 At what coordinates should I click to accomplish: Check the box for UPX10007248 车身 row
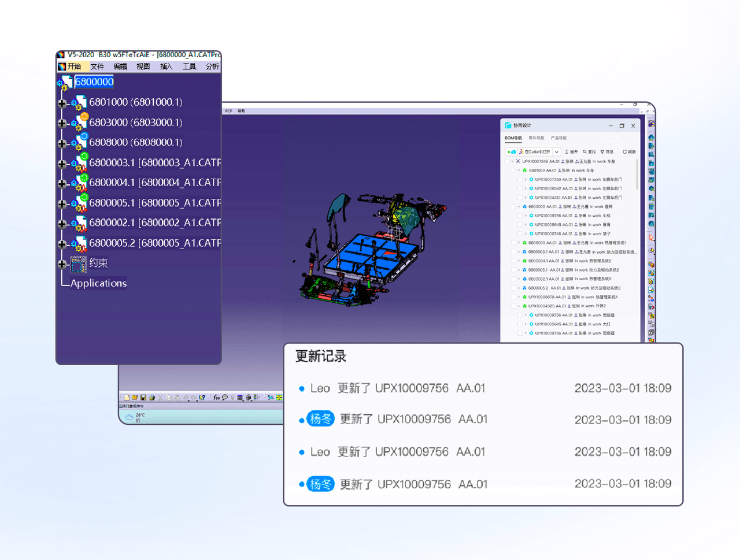(507, 162)
